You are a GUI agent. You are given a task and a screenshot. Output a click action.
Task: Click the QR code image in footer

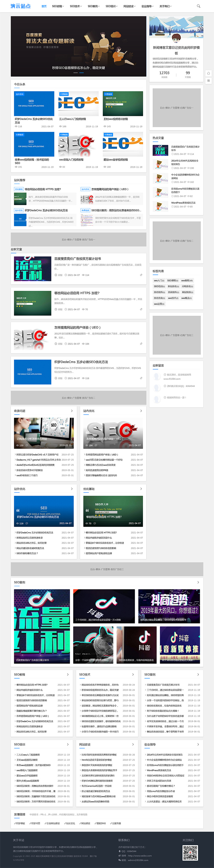[190, 853]
